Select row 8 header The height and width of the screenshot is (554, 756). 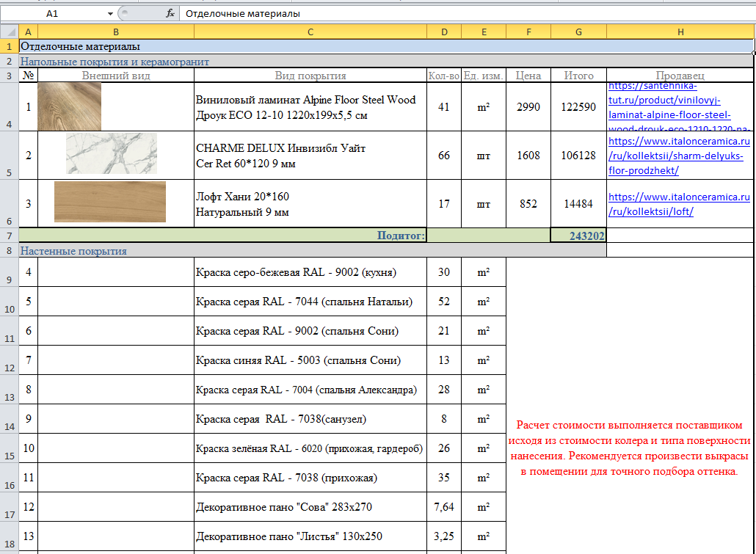tap(9, 251)
